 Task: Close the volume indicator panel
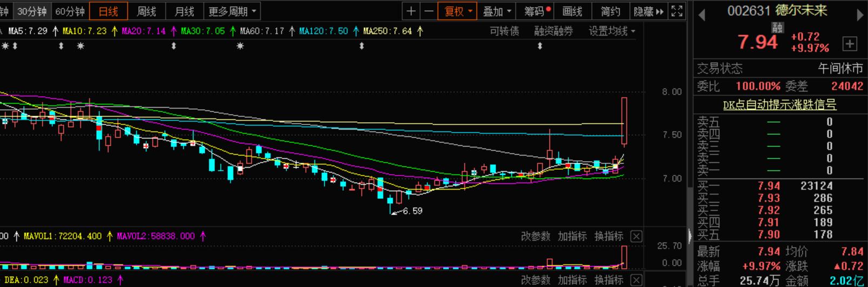(x=636, y=236)
